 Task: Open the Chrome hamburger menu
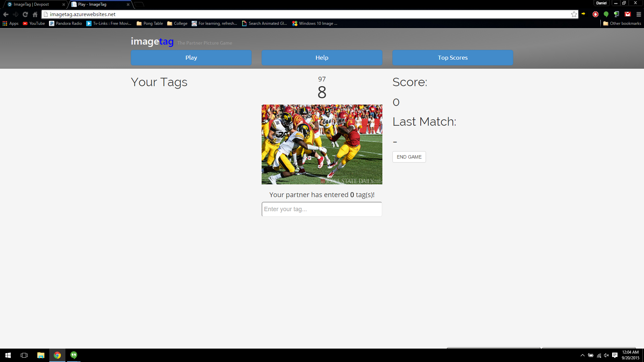click(638, 14)
